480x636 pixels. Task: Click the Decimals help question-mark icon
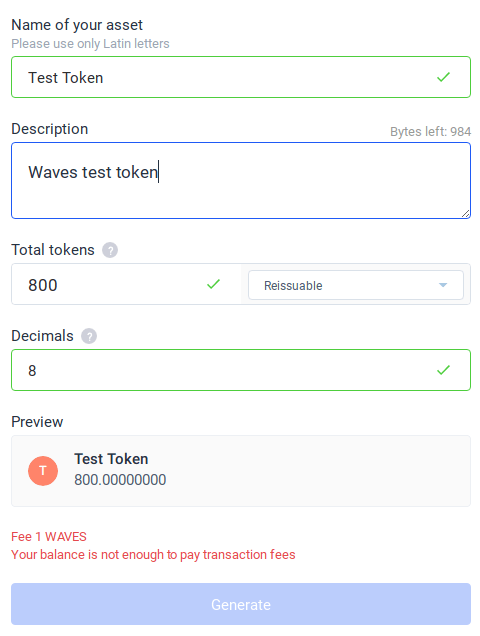[89, 336]
